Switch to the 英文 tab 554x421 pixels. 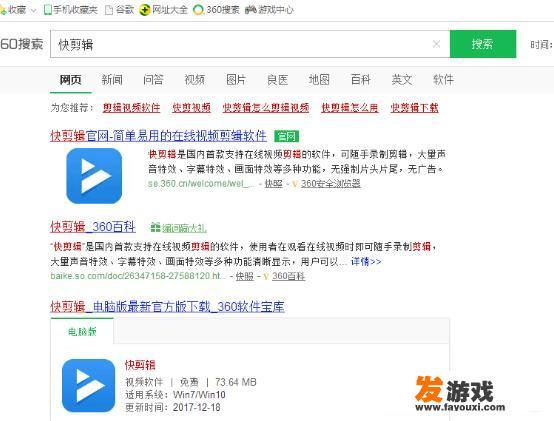pos(402,79)
